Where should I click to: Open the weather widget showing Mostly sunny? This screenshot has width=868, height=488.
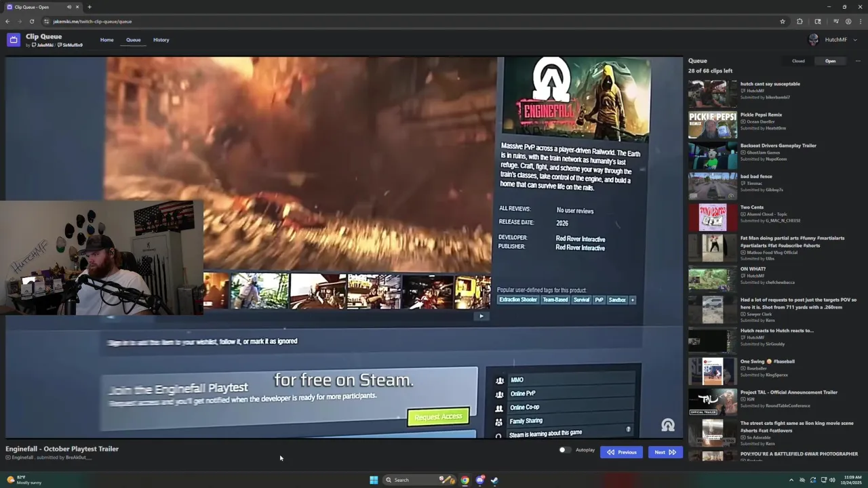(x=24, y=480)
